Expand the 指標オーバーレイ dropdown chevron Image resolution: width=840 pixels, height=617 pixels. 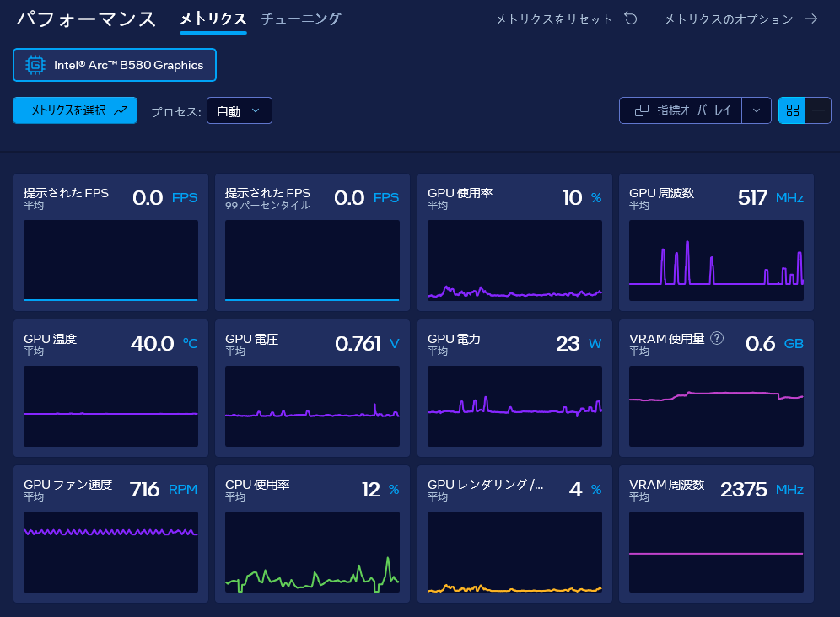(757, 110)
